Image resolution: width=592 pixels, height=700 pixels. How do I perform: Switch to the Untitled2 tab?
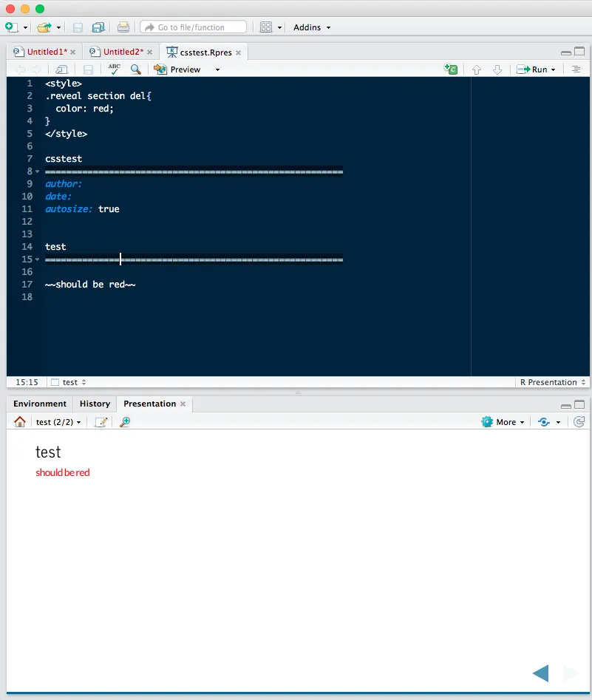pyautogui.click(x=123, y=52)
